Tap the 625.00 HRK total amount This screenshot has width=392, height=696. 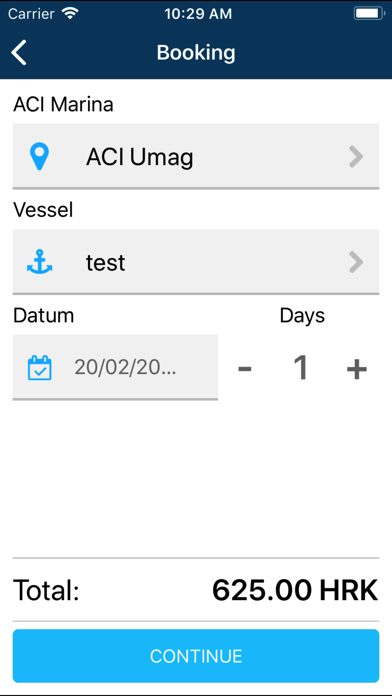click(x=295, y=590)
